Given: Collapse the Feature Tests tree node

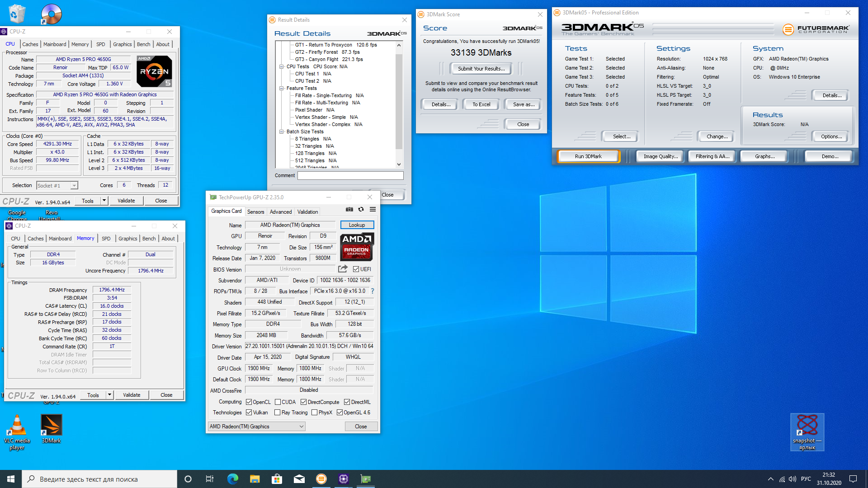Looking at the screenshot, I should (281, 88).
